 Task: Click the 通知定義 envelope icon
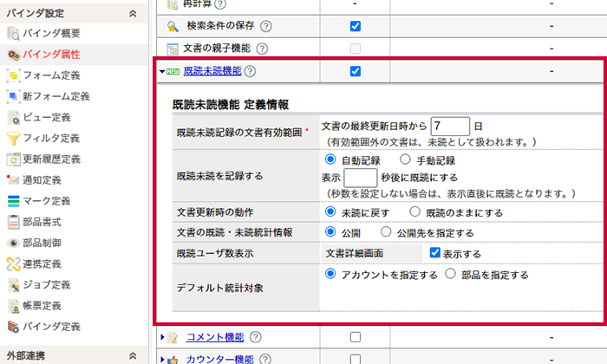13,180
